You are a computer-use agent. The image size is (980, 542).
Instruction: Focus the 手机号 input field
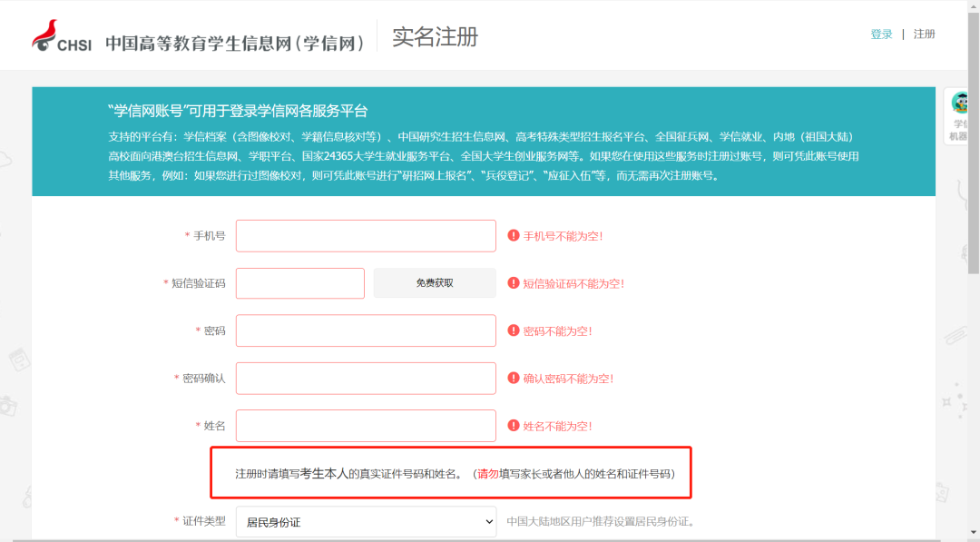[366, 236]
